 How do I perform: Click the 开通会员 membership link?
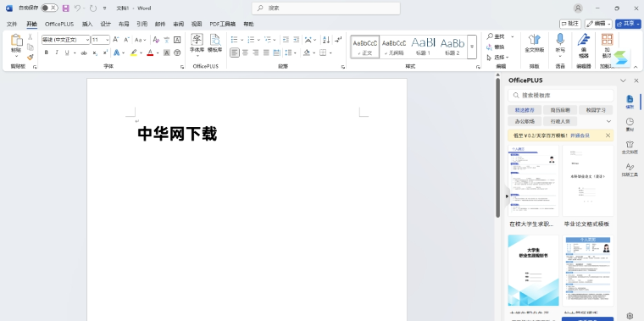point(580,136)
